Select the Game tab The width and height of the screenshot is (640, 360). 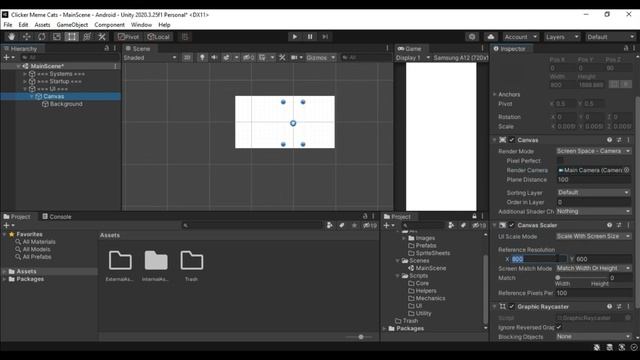coord(409,49)
